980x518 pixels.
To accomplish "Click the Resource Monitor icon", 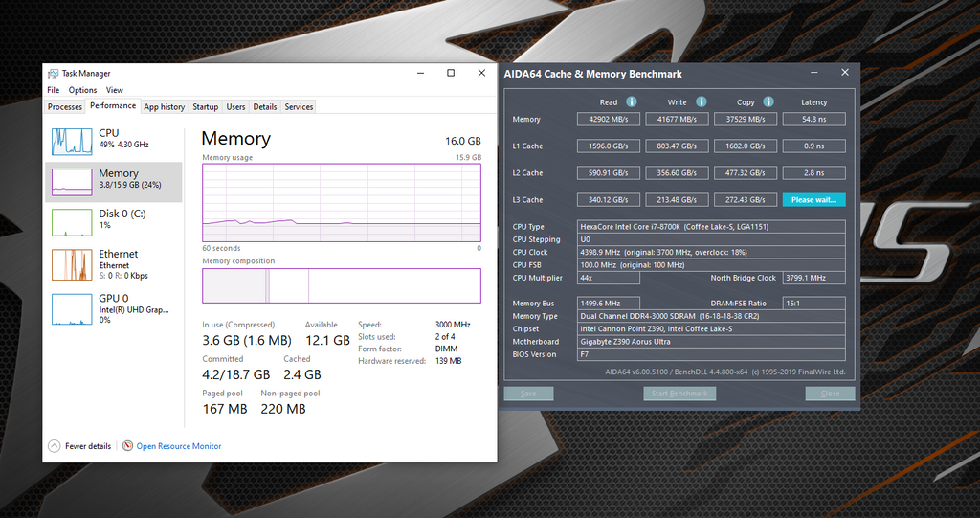I will [x=127, y=446].
